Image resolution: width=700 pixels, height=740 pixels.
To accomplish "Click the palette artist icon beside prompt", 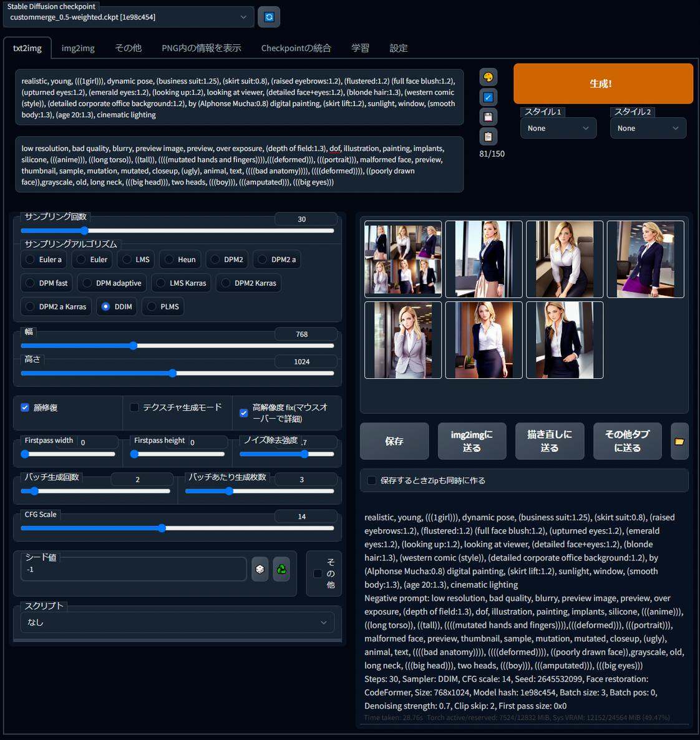I will point(488,77).
